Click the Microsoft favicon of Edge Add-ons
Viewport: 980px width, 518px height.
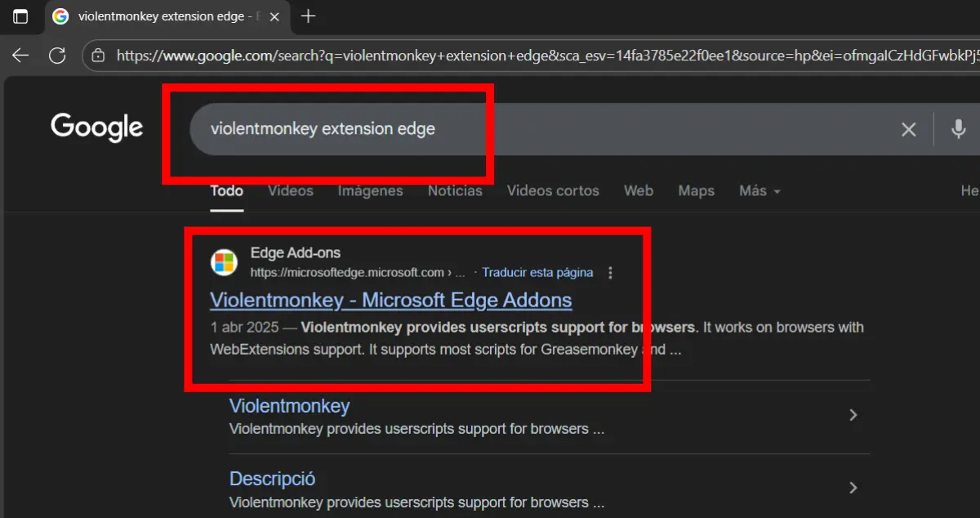pos(224,262)
